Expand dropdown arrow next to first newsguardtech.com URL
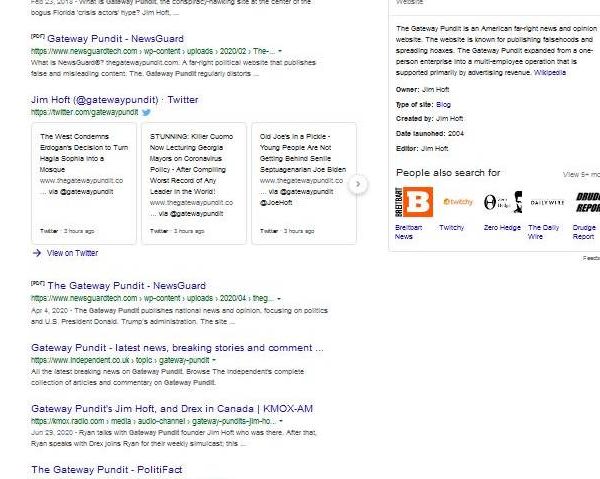 (280, 50)
